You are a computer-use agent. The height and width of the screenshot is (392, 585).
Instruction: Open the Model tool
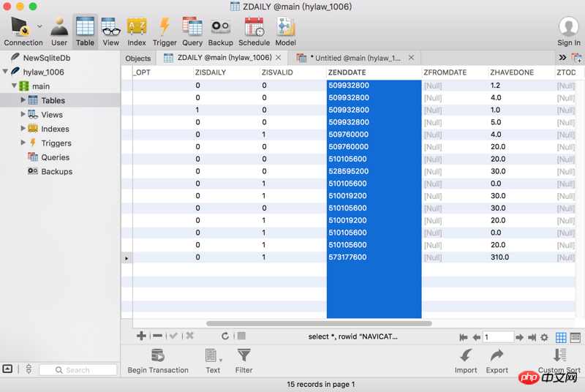(285, 31)
